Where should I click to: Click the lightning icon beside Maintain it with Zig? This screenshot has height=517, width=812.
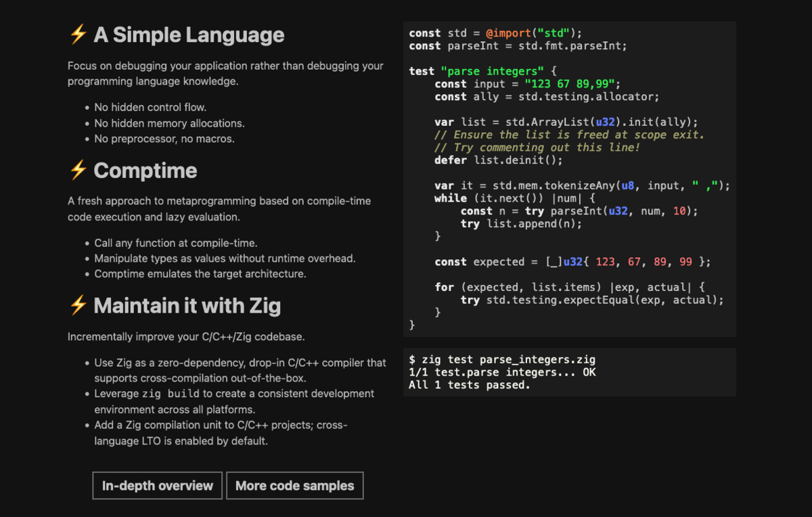tap(78, 305)
